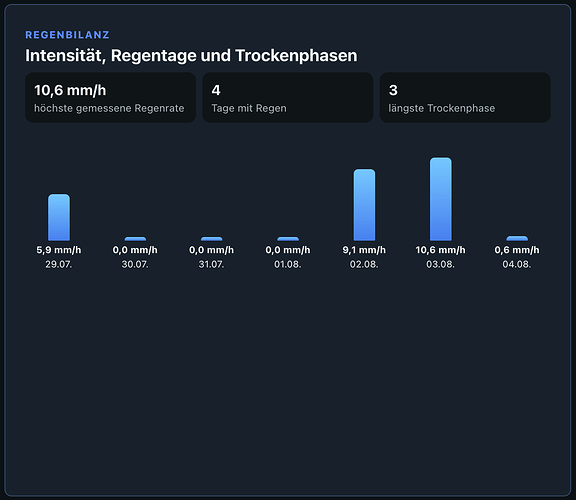Click the rain bar for 29.07.

pos(59,217)
